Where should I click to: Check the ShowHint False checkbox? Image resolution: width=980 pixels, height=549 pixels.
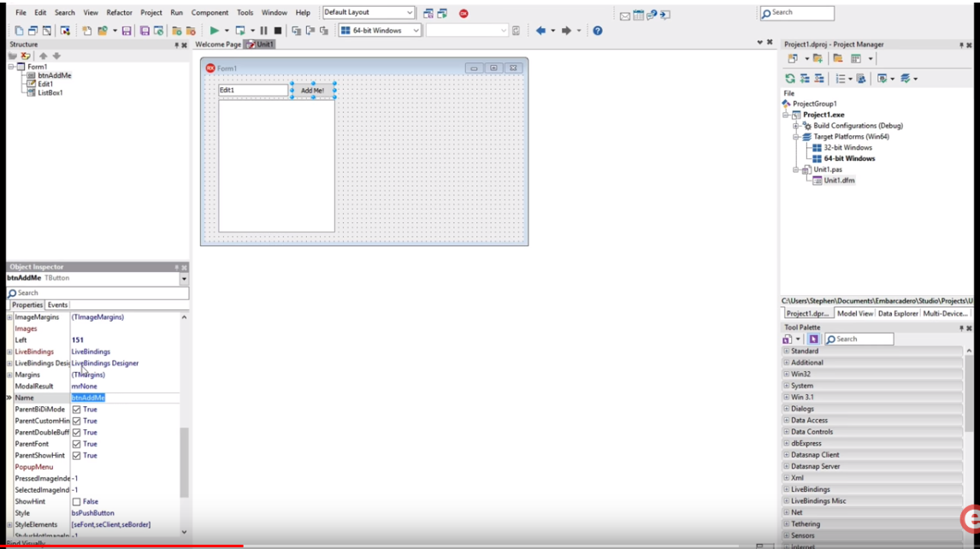(76, 501)
